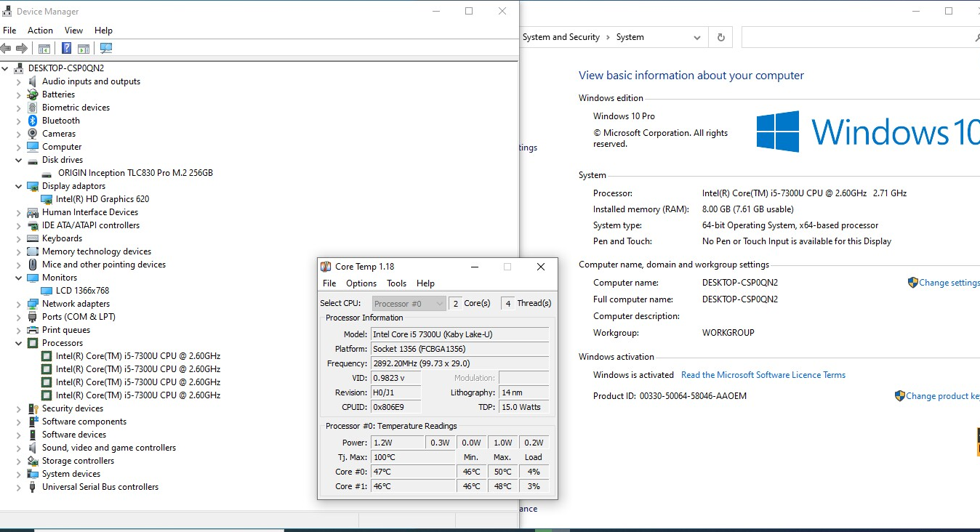Viewport: 980px width, 532px height.
Task: Click the search box in System window
Action: (x=860, y=37)
